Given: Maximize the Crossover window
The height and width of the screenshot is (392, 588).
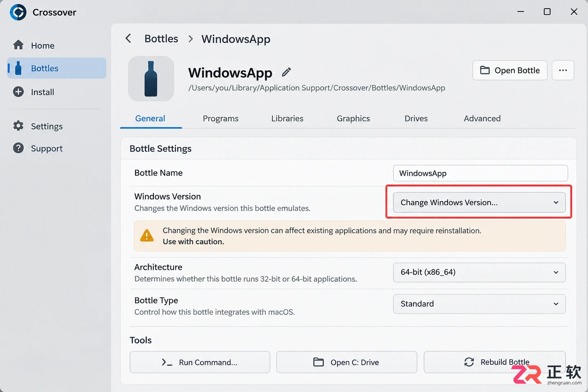Looking at the screenshot, I should (x=547, y=12).
